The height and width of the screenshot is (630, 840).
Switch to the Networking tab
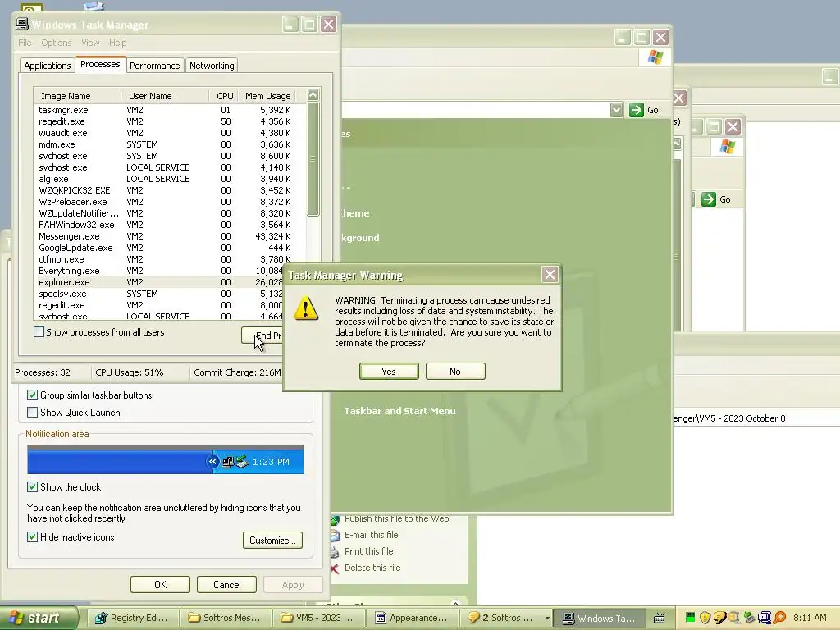tap(212, 66)
